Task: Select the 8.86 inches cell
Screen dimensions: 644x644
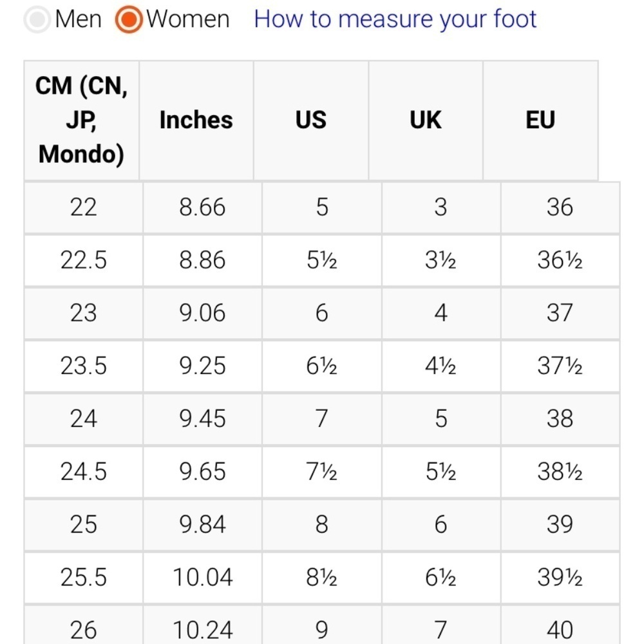Action: point(202,260)
